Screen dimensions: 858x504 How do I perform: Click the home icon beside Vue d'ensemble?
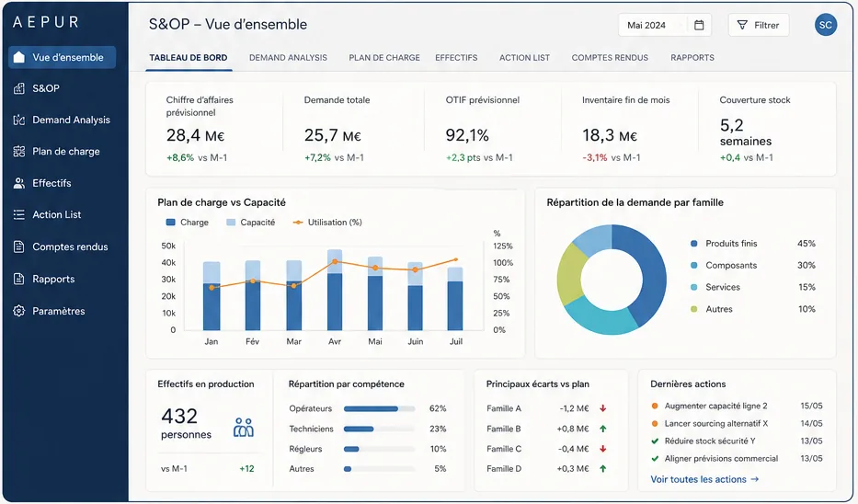(x=18, y=57)
